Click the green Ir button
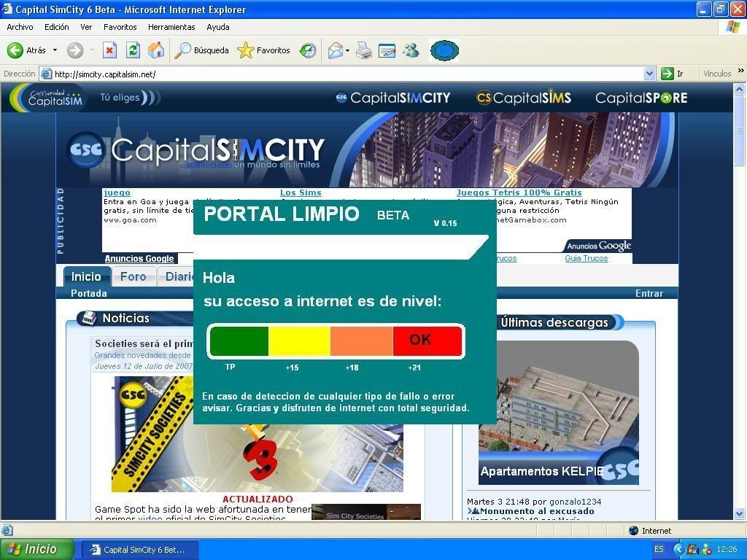Viewport: 747px width, 560px height. click(668, 73)
